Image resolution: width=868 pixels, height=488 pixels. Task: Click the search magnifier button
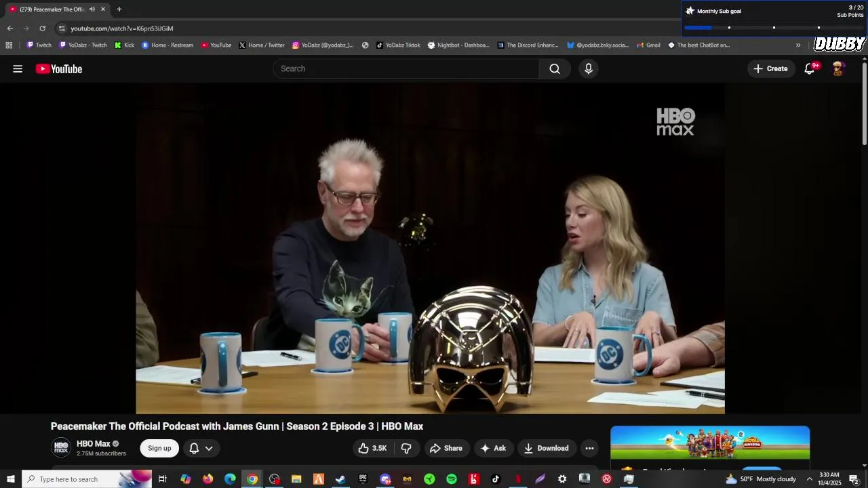pos(555,68)
